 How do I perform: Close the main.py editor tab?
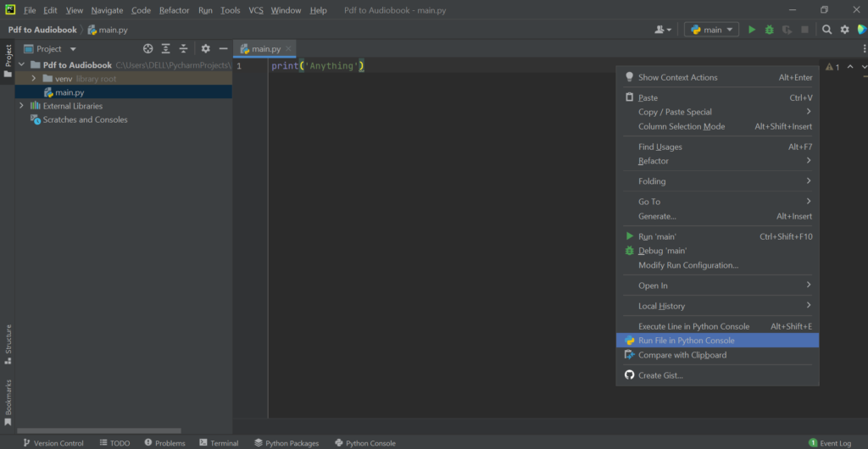[x=288, y=48]
